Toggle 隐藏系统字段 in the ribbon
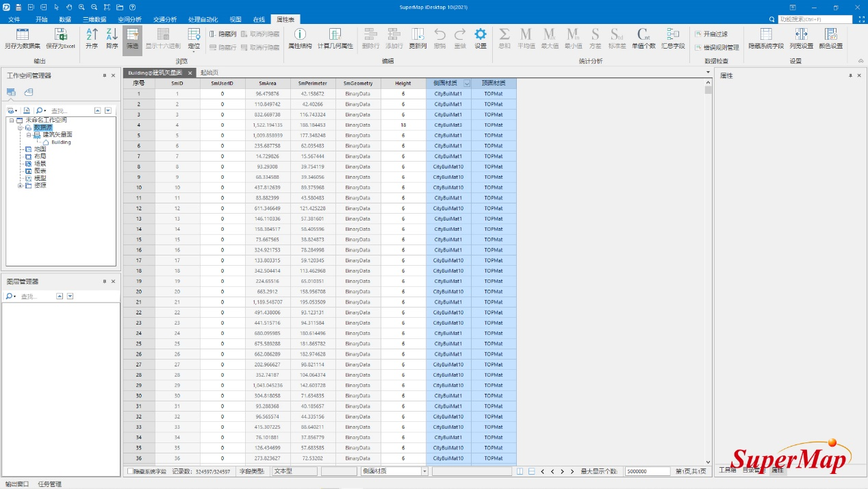 [x=765, y=36]
